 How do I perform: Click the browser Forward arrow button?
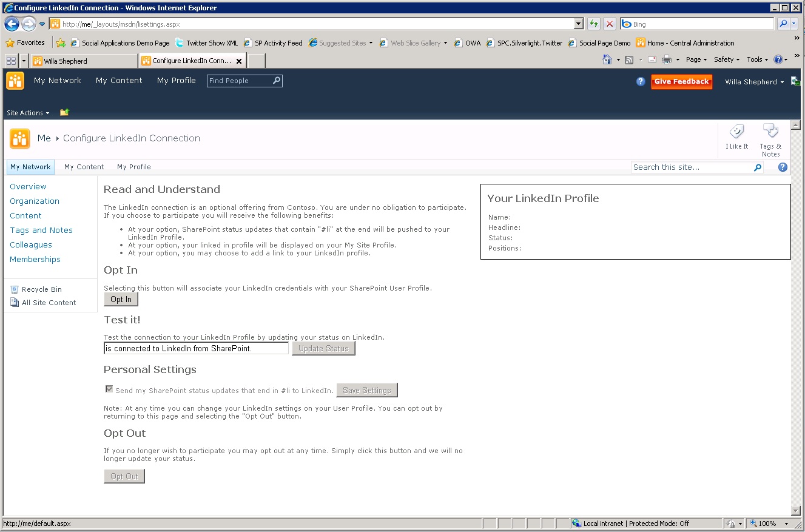pyautogui.click(x=29, y=24)
